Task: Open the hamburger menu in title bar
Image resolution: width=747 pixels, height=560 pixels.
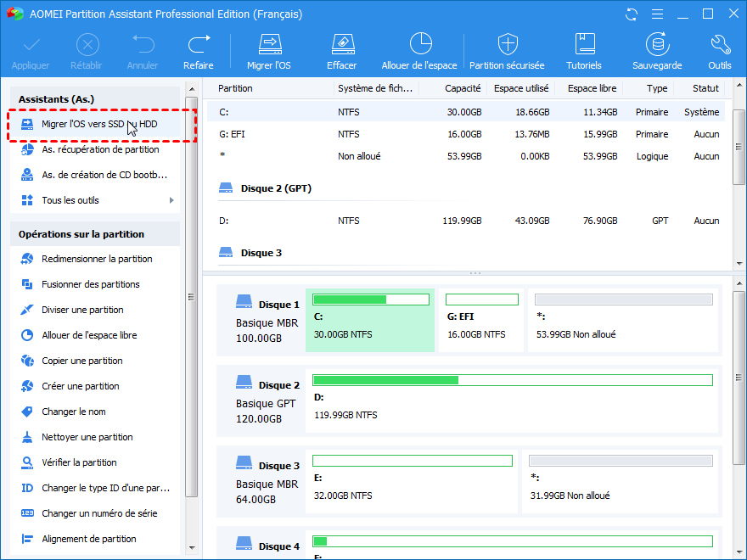Action: tap(657, 14)
